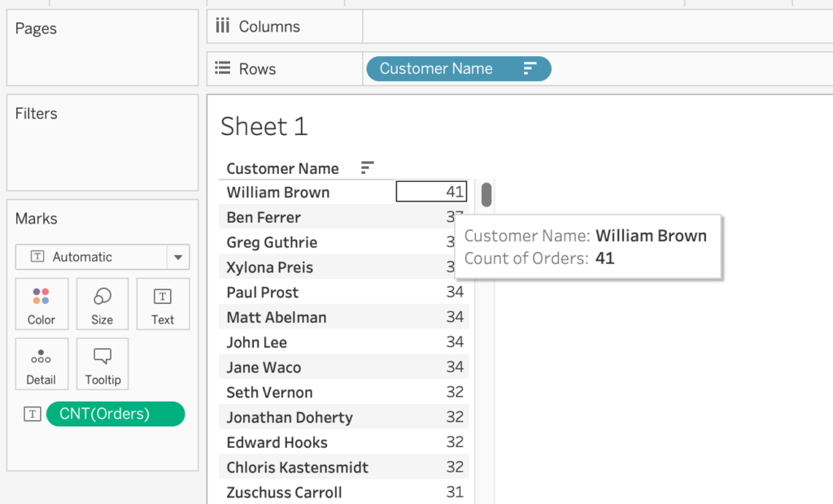Open the Size marks card

click(x=102, y=304)
